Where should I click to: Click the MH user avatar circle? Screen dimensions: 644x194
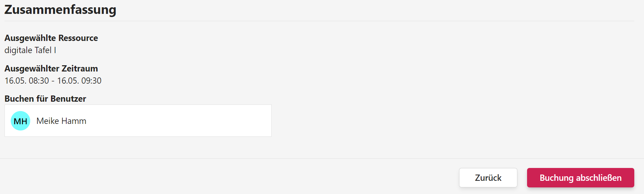pyautogui.click(x=20, y=121)
